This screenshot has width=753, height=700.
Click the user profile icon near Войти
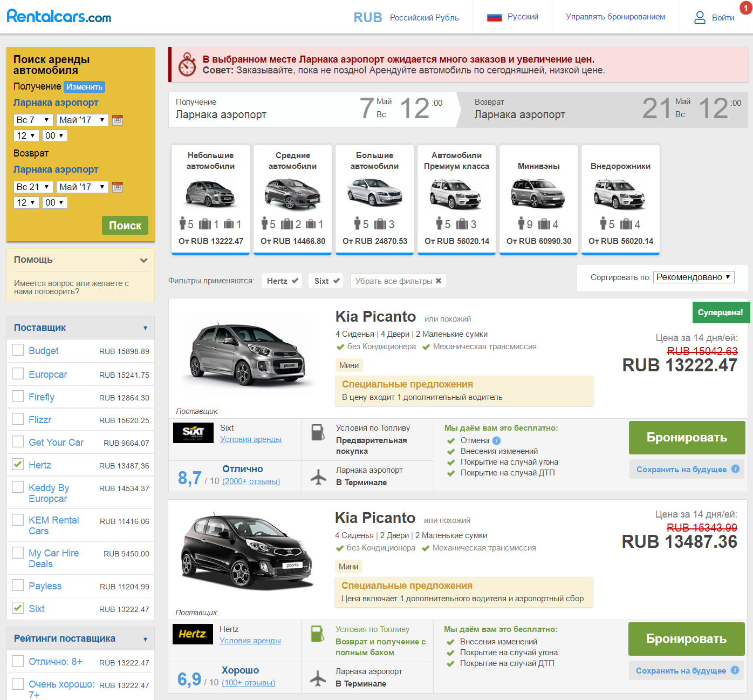(700, 17)
